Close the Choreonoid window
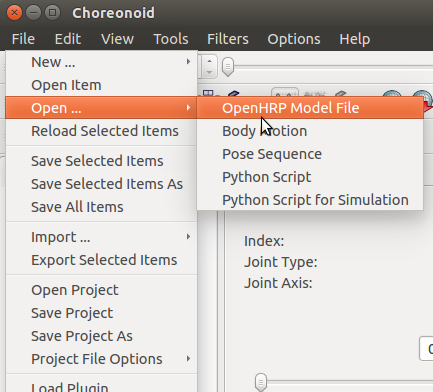 (14, 13)
